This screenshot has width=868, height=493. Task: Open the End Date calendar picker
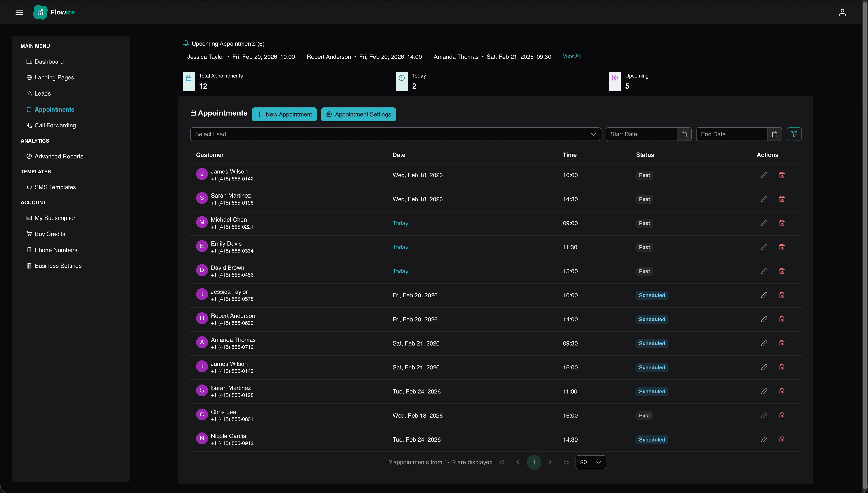[775, 134]
